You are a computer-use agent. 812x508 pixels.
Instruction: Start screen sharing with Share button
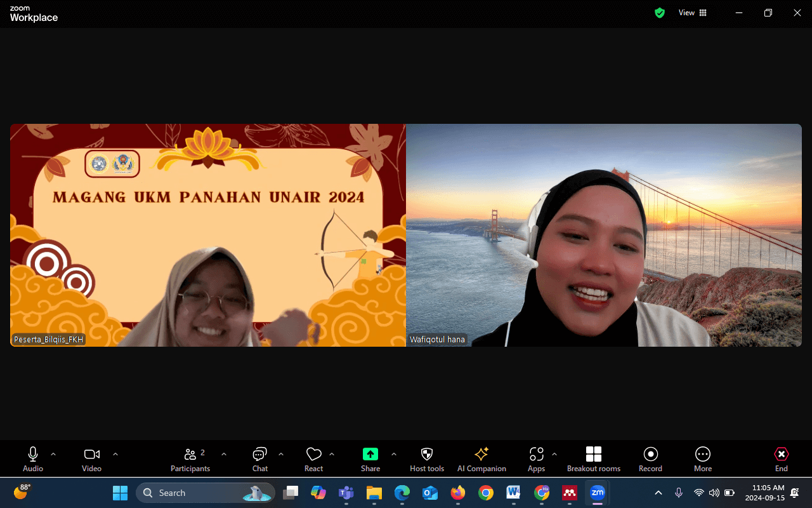click(x=370, y=460)
